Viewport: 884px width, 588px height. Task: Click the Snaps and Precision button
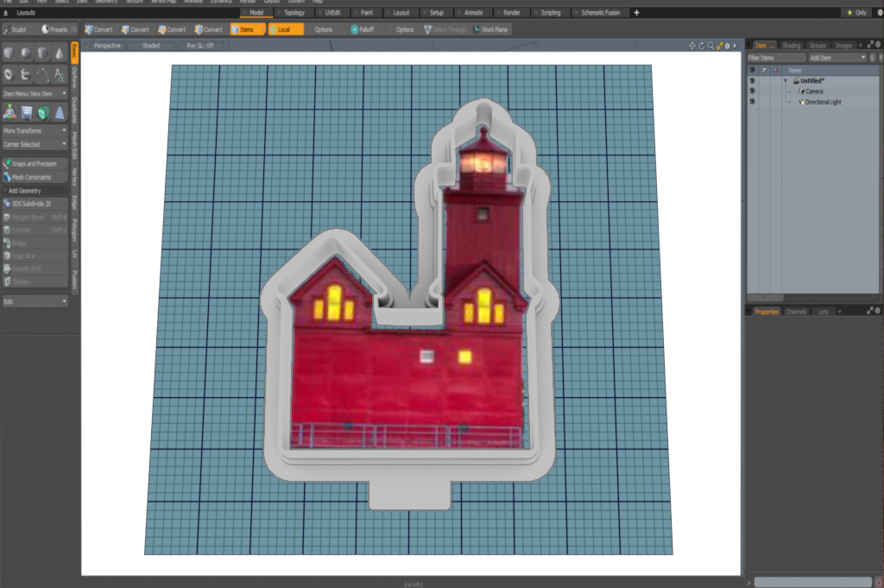[x=35, y=163]
